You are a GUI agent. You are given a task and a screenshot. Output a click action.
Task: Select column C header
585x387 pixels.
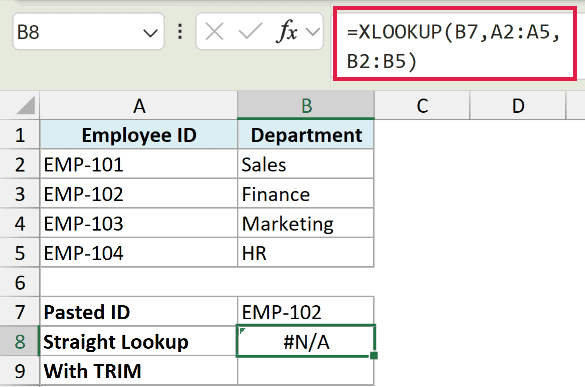click(422, 106)
